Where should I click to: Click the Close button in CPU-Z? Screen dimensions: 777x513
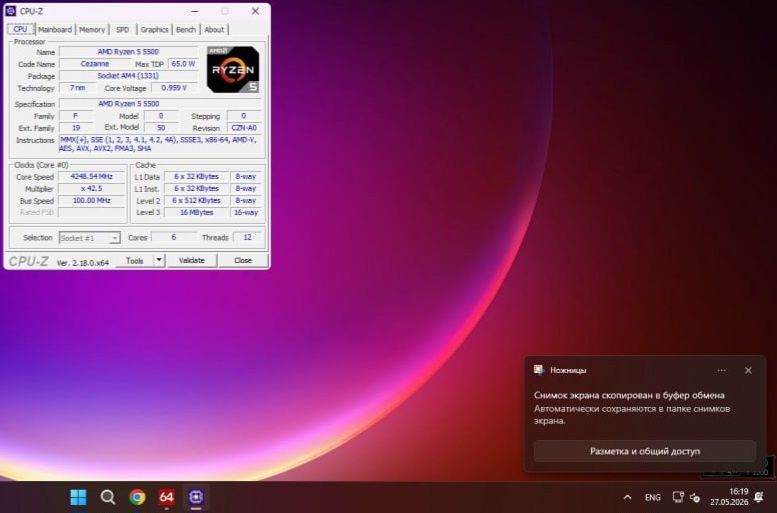click(x=243, y=261)
